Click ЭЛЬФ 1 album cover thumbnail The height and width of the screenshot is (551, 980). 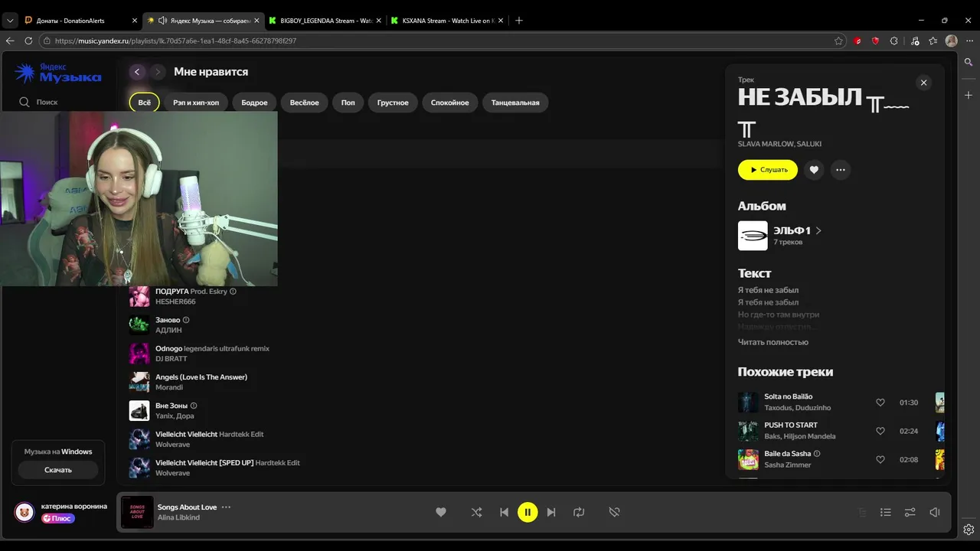(753, 236)
